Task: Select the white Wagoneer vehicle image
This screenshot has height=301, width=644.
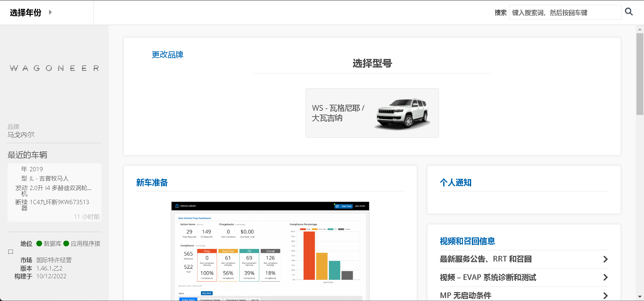Action: click(402, 113)
